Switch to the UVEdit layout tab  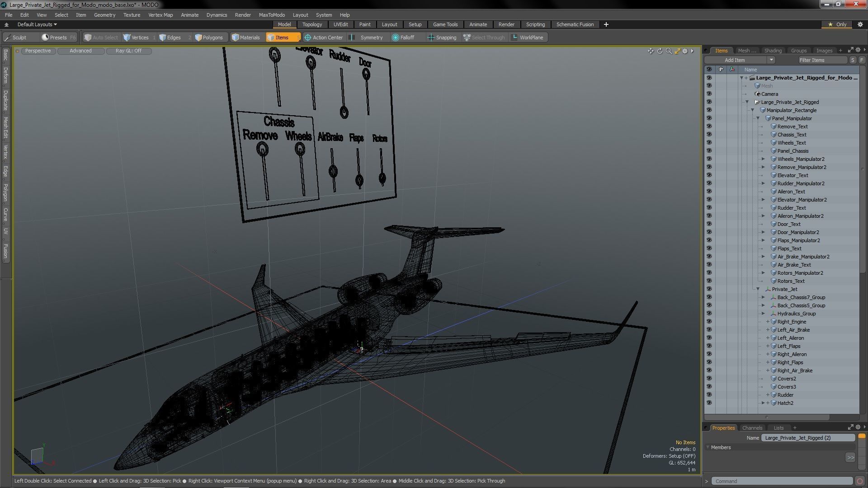[x=340, y=24]
